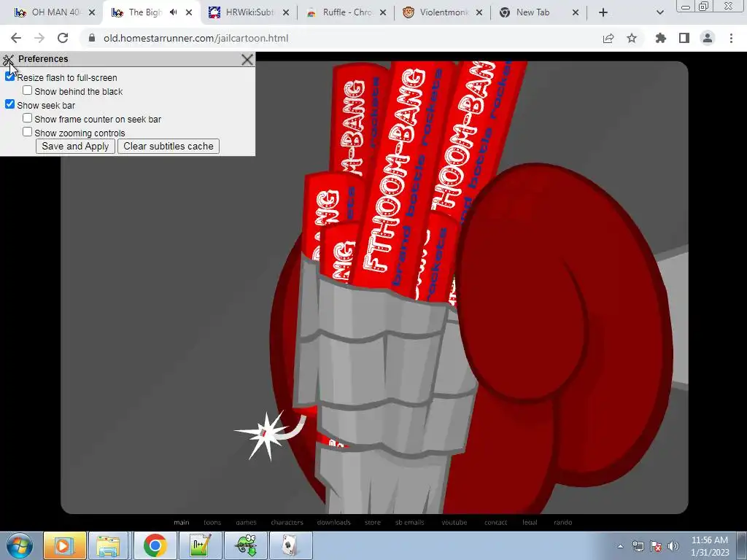The image size is (747, 560).
Task: Bookmark this page with the star
Action: 632,38
